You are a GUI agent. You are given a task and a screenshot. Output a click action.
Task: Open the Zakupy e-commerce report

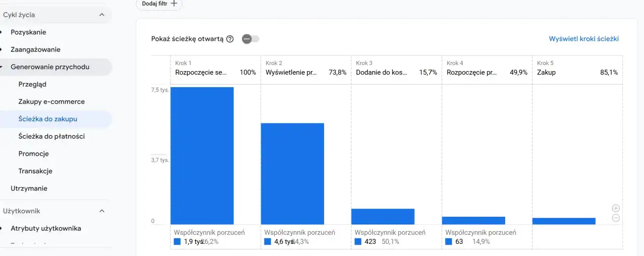(x=51, y=102)
